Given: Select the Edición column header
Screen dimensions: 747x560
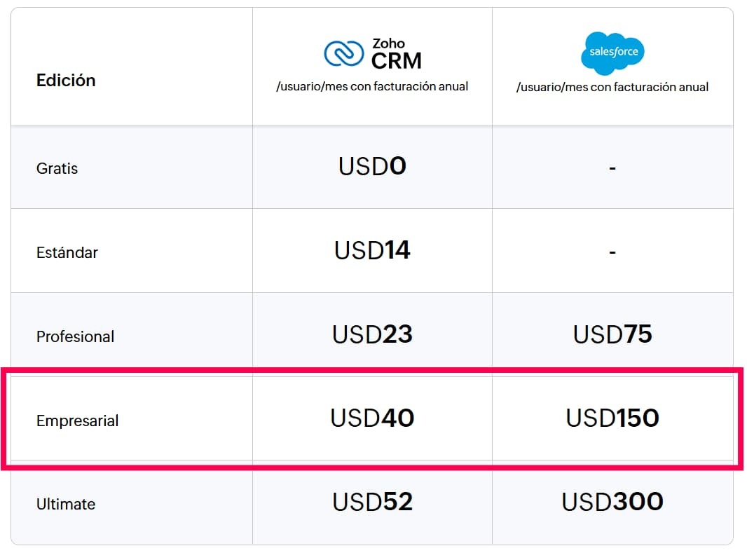Looking at the screenshot, I should point(66,80).
